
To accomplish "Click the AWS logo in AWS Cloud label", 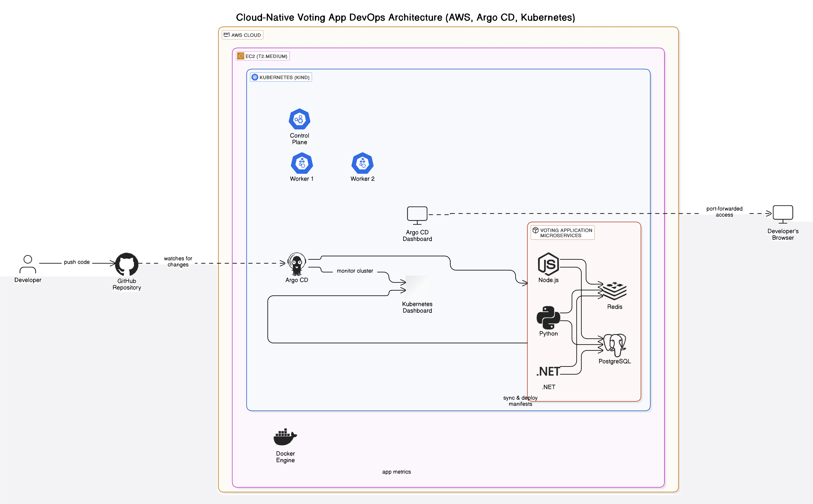I will click(x=227, y=34).
